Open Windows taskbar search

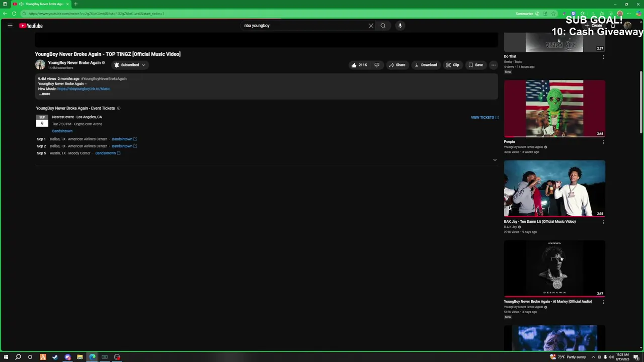tap(18, 357)
